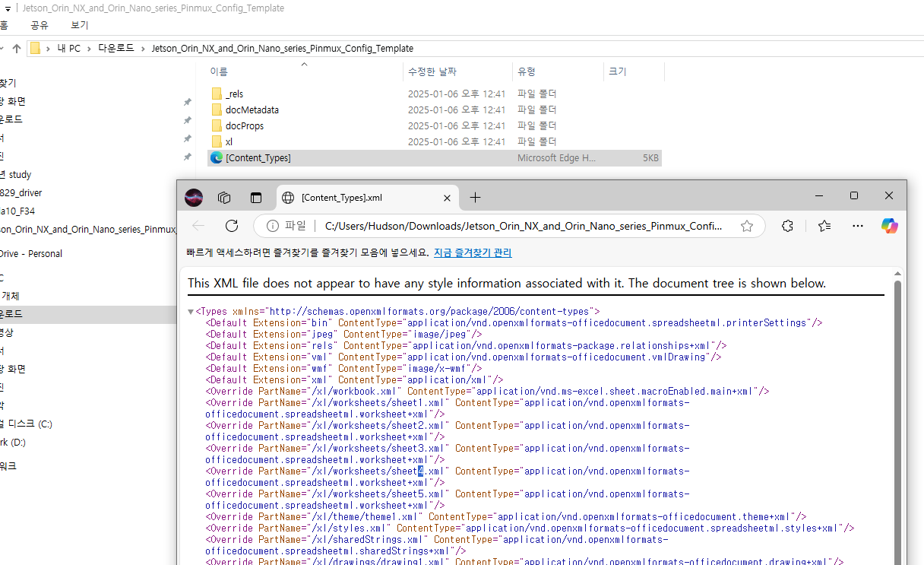Click folder icon in Explorer address bar
The height and width of the screenshot is (565, 924).
[x=36, y=48]
